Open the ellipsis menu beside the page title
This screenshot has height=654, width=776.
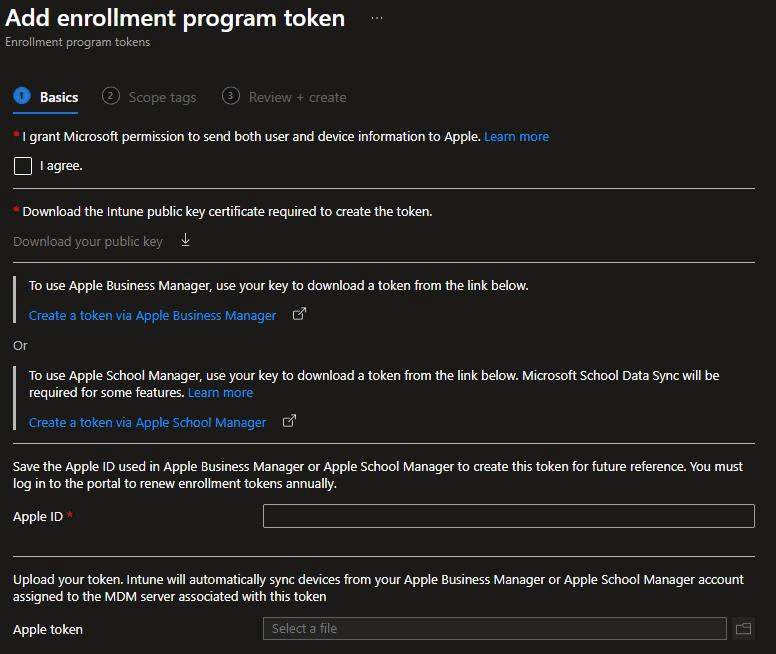[376, 18]
